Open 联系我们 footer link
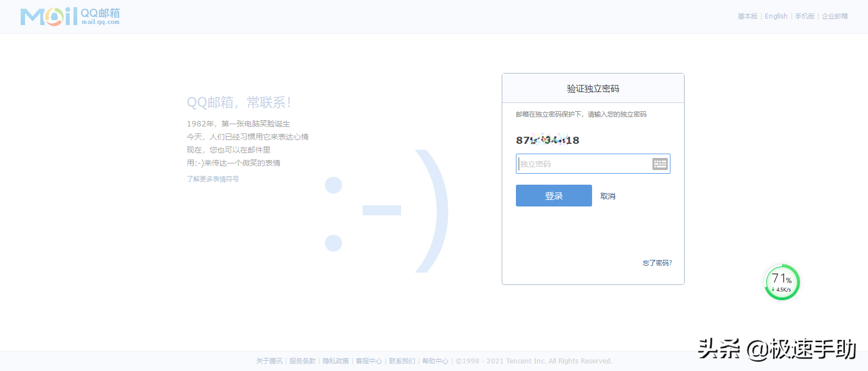This screenshot has height=371, width=868. click(x=402, y=361)
